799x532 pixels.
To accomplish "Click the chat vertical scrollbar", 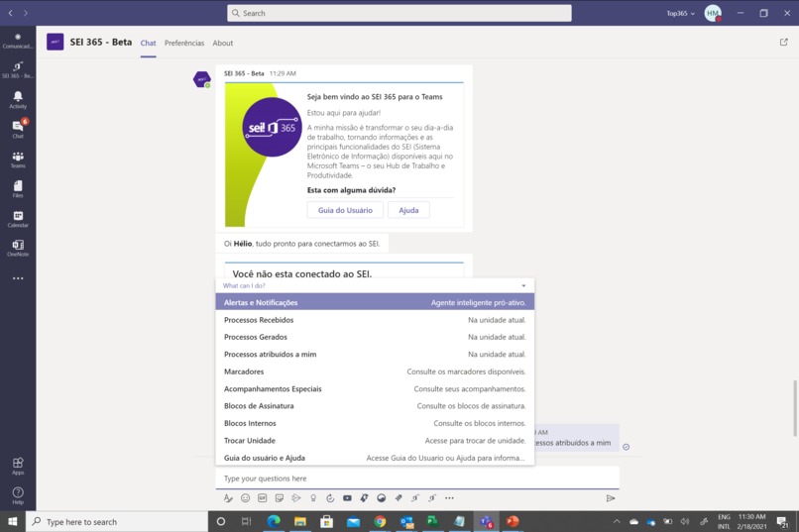I will click(795, 408).
